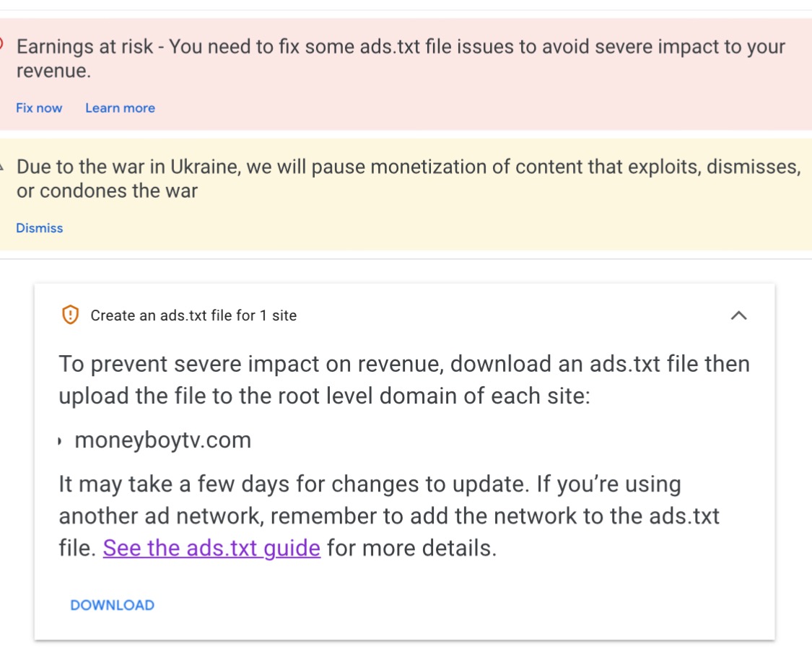Image resolution: width=812 pixels, height=662 pixels.
Task: Open the Fix now link
Action: 39,108
